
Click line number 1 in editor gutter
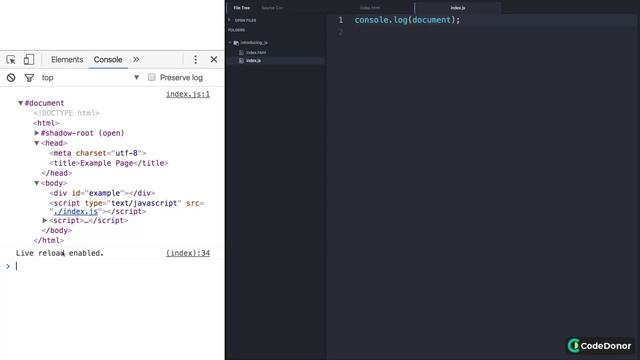pyautogui.click(x=340, y=20)
